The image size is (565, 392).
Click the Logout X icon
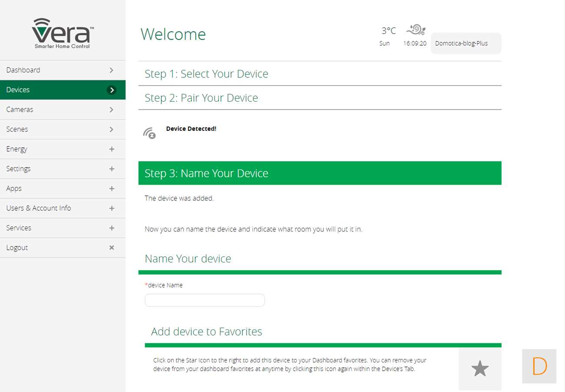[x=112, y=248]
